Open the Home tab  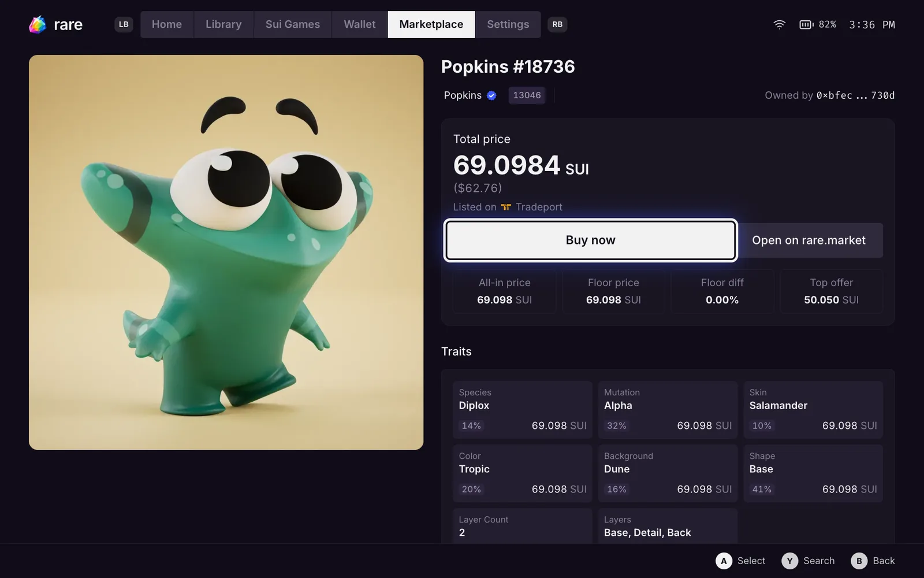(167, 24)
